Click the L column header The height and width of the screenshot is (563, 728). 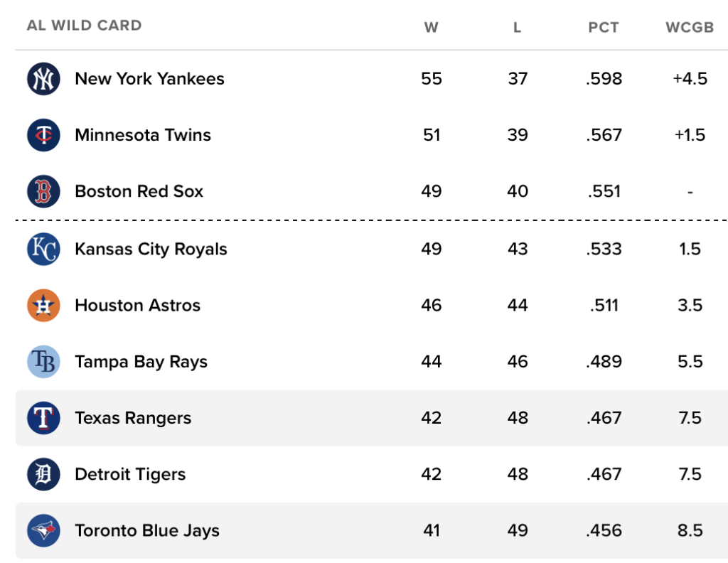click(517, 28)
